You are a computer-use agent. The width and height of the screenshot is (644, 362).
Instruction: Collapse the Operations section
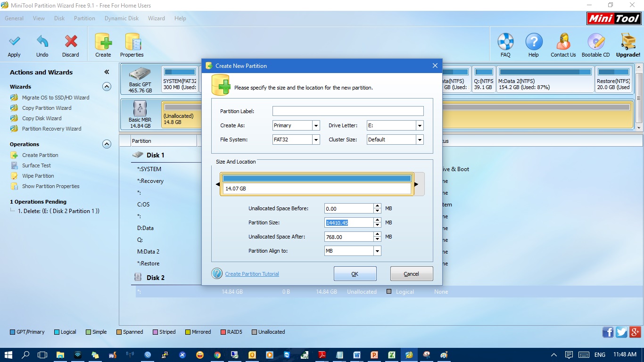(x=107, y=144)
